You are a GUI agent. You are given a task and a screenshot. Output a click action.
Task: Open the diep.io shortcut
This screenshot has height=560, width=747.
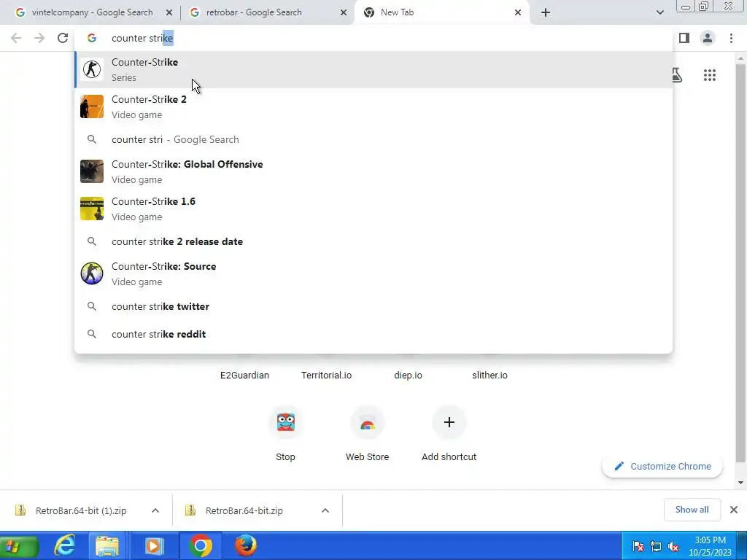[408, 376]
